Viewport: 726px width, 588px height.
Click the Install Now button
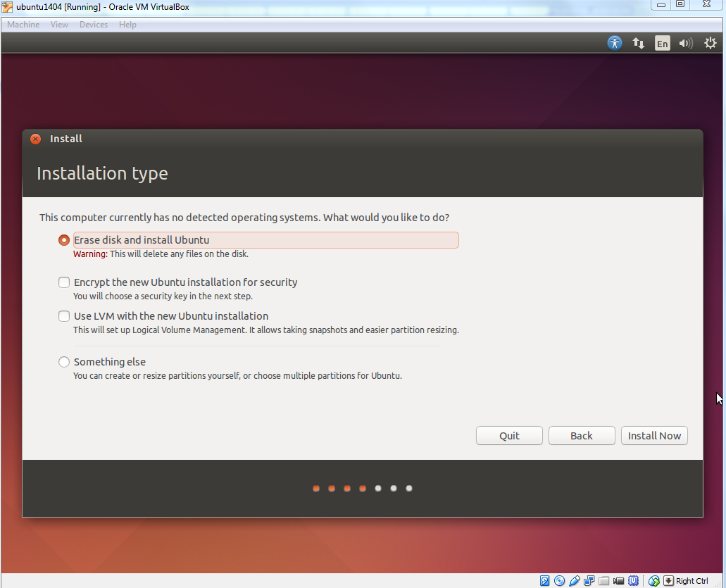click(x=654, y=436)
